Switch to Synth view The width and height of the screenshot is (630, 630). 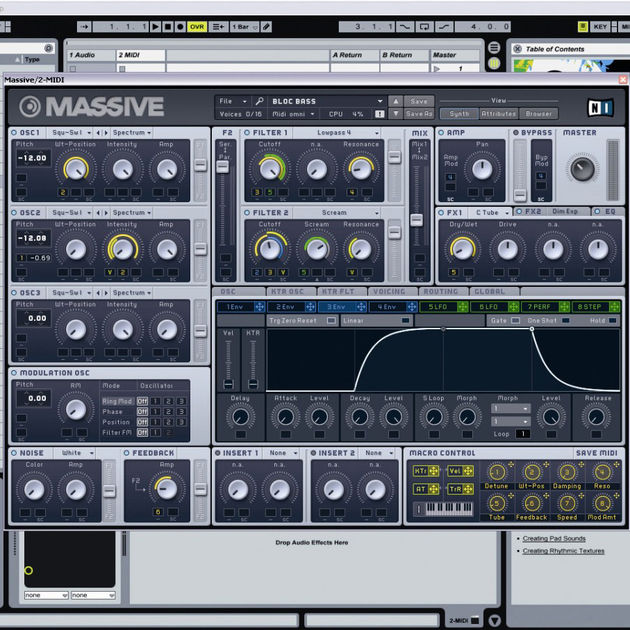pos(459,114)
